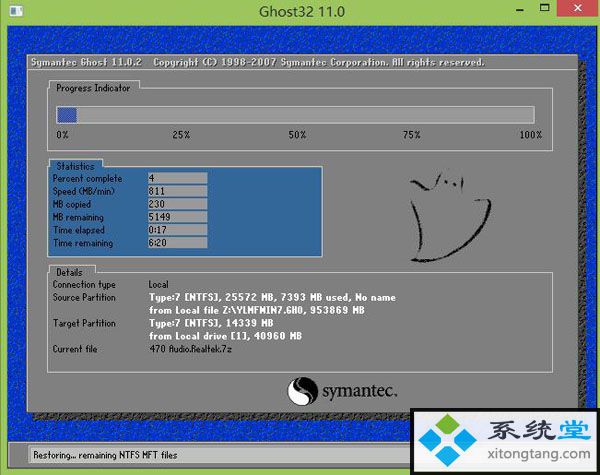The width and height of the screenshot is (600, 475).
Task: Click the 'Connection type' label
Action: (x=84, y=284)
